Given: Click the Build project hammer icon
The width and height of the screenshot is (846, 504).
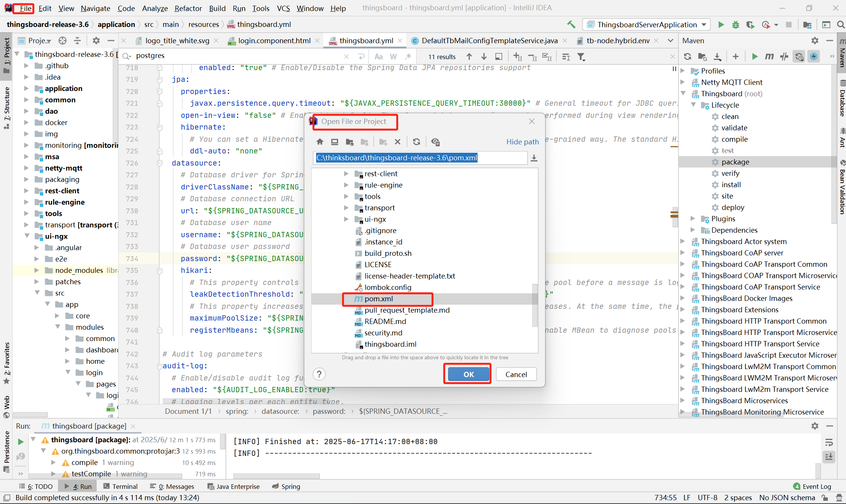Looking at the screenshot, I should [571, 25].
